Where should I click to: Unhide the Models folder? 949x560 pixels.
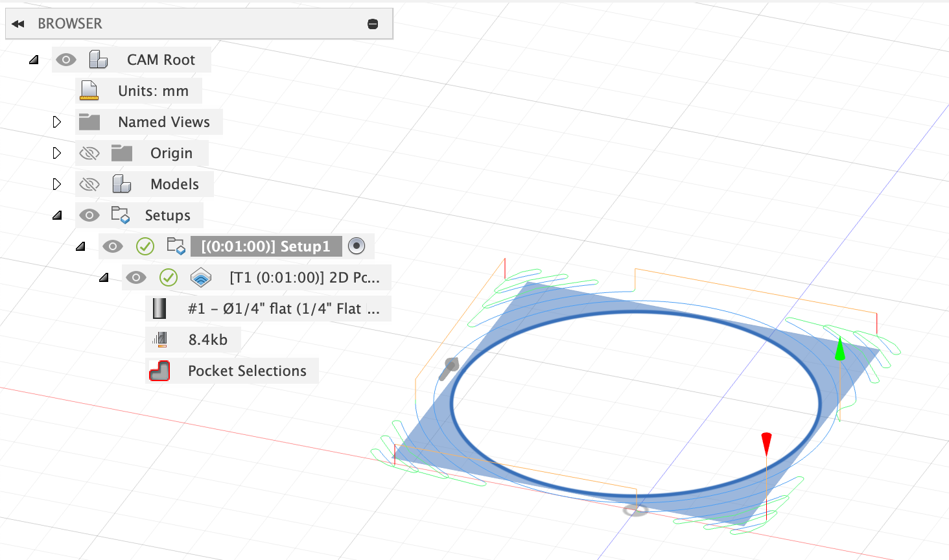click(x=89, y=184)
